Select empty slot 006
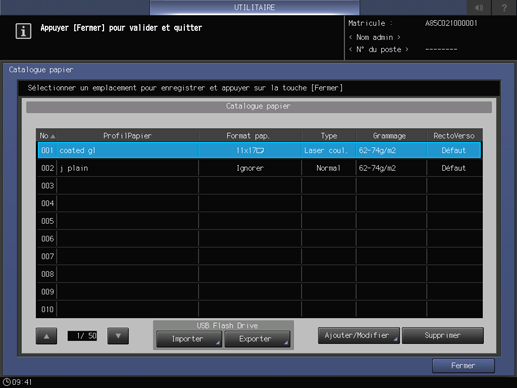The width and height of the screenshot is (517, 388). [259, 239]
